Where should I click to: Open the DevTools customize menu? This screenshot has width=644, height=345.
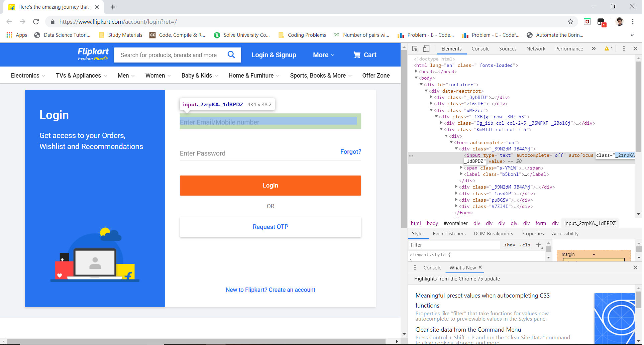tap(624, 49)
